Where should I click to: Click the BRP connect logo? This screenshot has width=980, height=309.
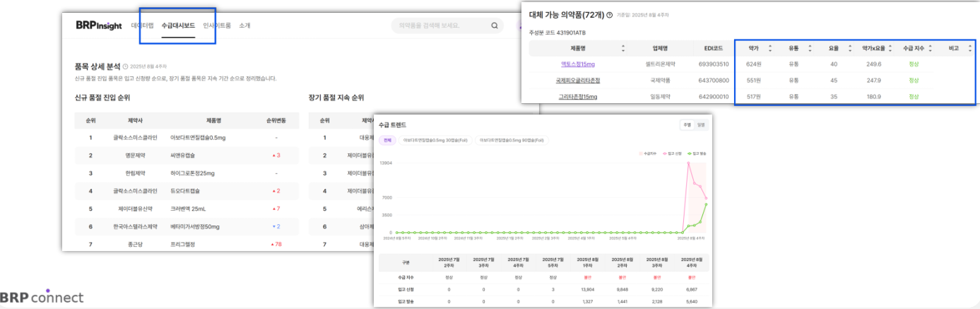coord(42,297)
